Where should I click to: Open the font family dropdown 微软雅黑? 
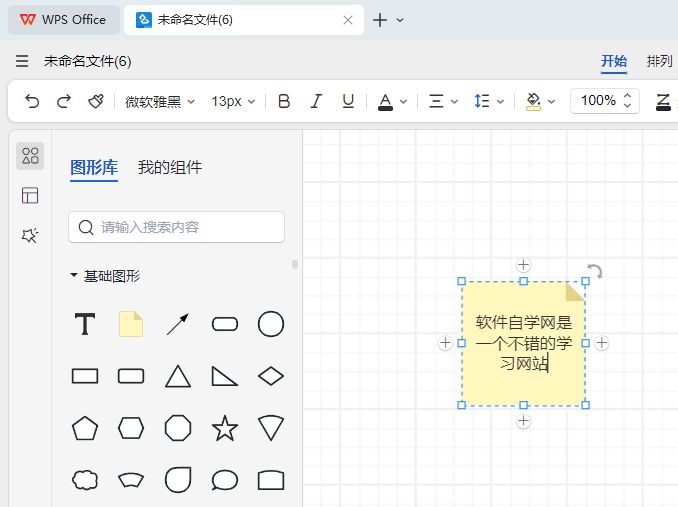coord(160,102)
